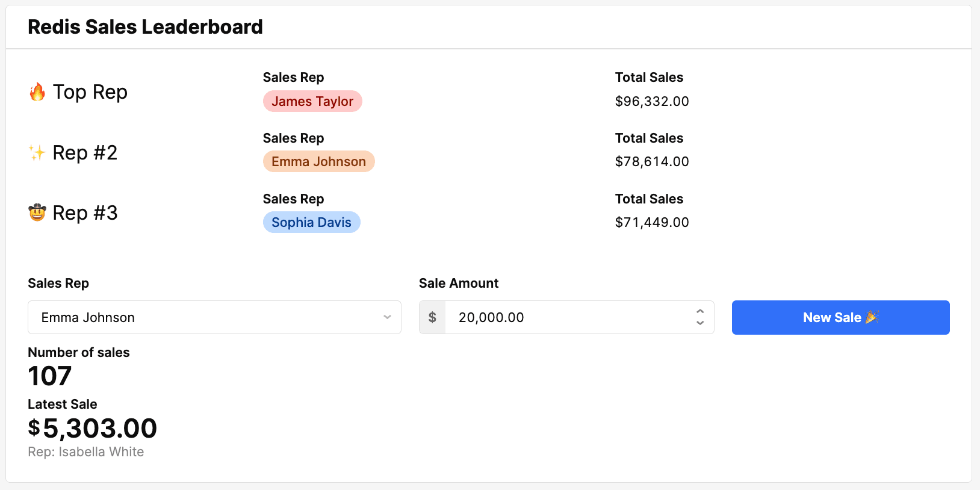980x490 pixels.
Task: Click the Sophia Davis blue badge
Action: click(311, 222)
